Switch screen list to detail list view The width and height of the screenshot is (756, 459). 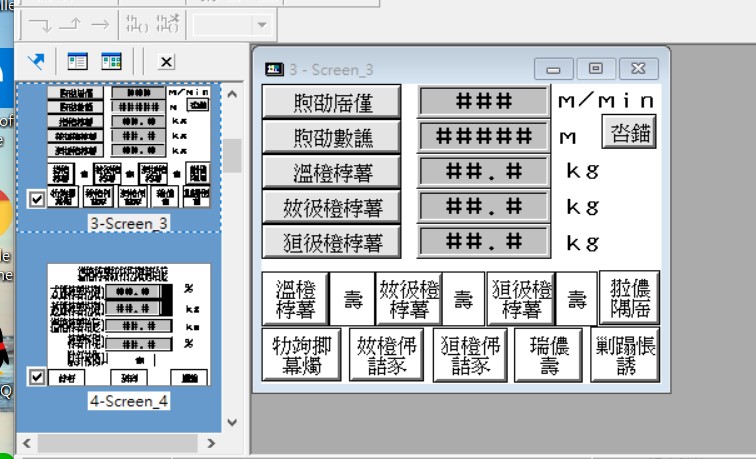tap(77, 62)
